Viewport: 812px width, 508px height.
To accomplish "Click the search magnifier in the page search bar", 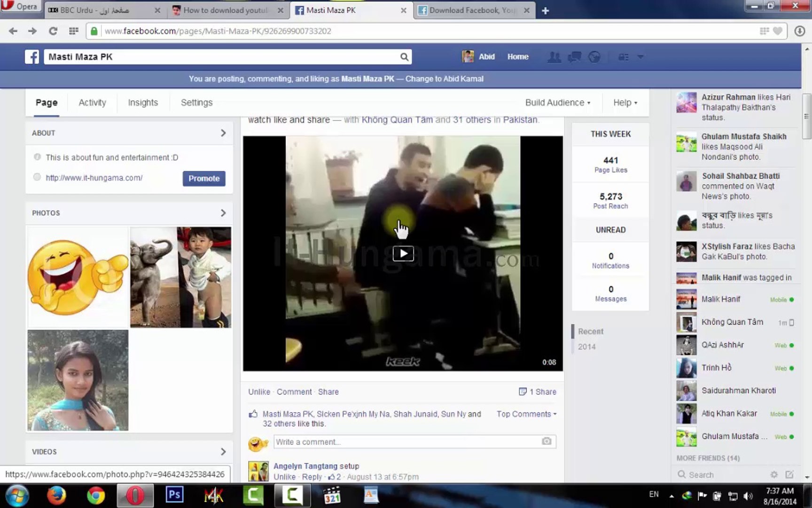I will [404, 56].
